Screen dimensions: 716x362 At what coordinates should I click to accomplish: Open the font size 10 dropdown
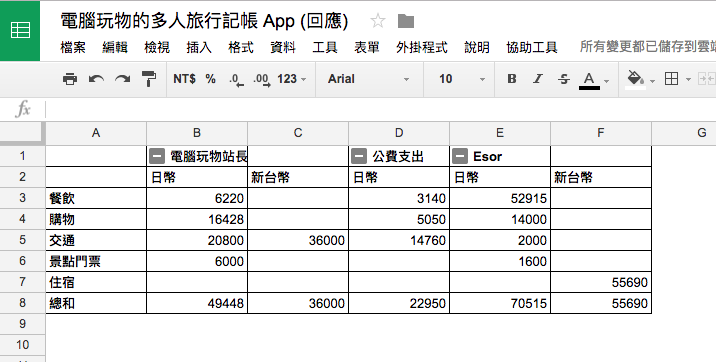(462, 79)
